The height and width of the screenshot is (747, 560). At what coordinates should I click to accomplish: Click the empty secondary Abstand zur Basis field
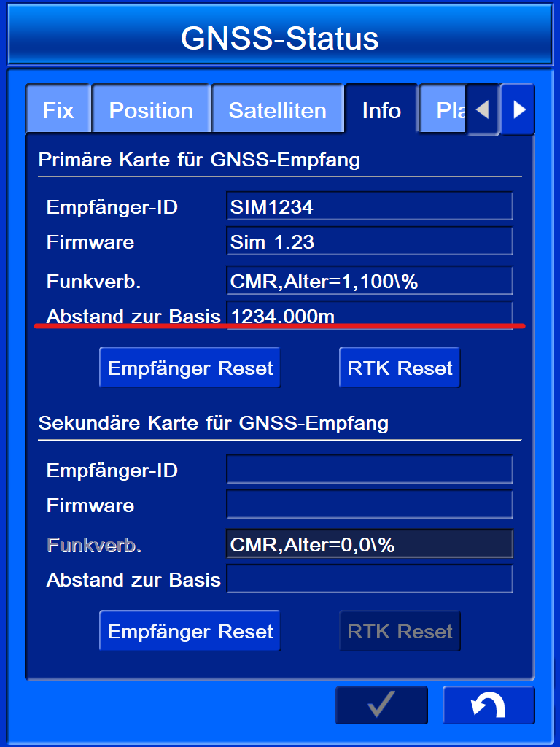tap(369, 579)
